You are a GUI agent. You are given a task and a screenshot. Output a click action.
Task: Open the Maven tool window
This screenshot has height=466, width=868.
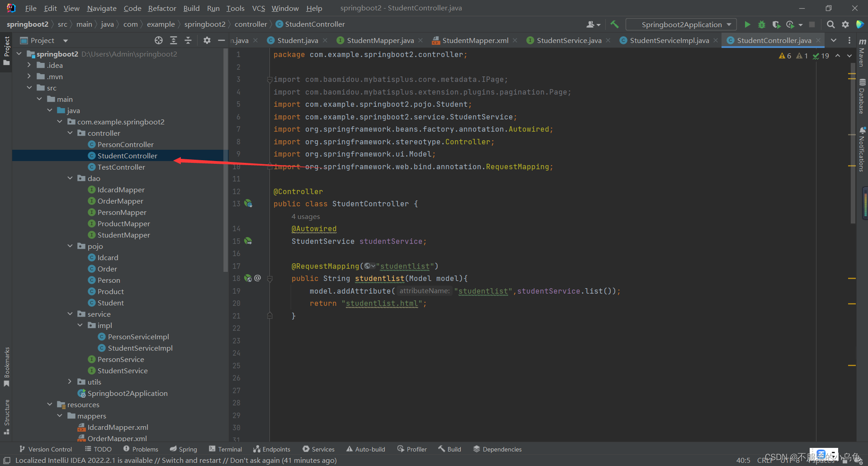(x=862, y=53)
